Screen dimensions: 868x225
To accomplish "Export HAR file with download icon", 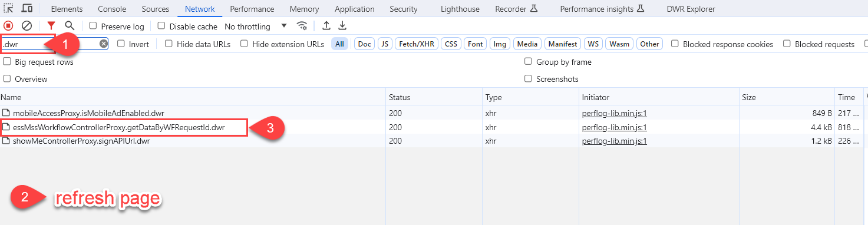I will coord(342,26).
